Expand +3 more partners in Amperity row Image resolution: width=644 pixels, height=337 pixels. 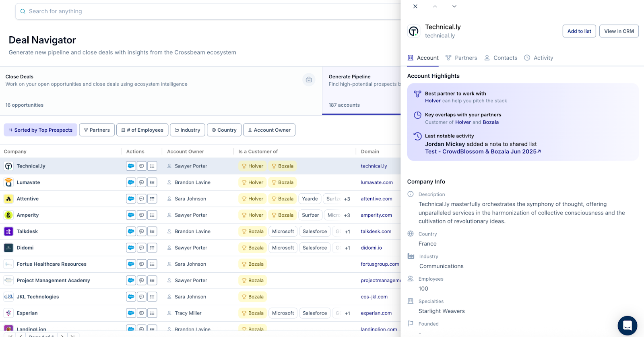pos(347,215)
